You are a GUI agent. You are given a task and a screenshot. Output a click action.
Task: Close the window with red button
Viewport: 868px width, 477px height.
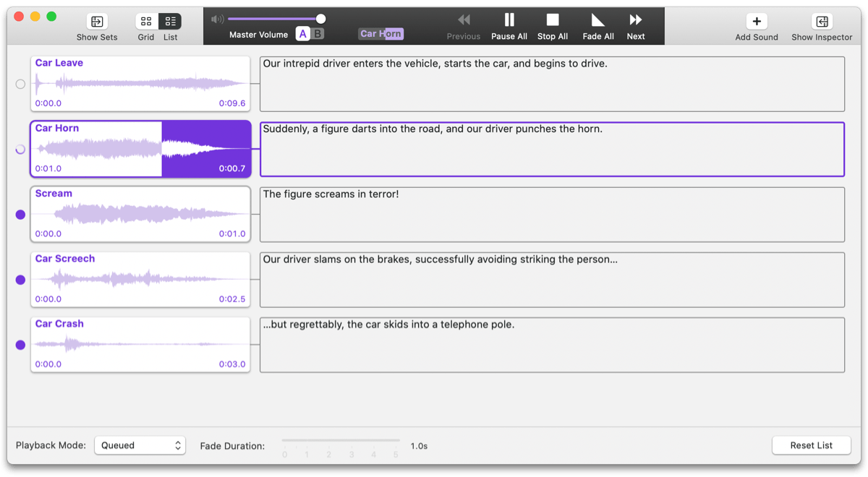pyautogui.click(x=20, y=17)
